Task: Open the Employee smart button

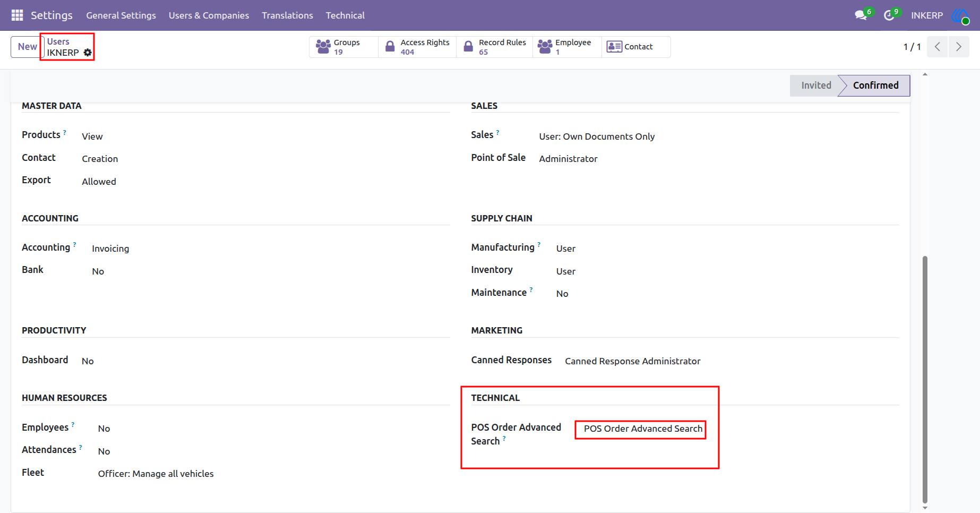Action: [x=567, y=47]
